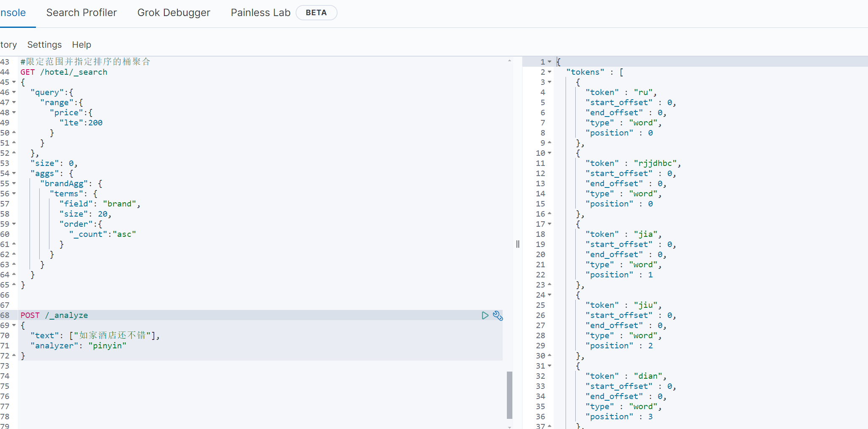
Task: Collapse the "brandAgg" block at line 55
Action: (14, 184)
